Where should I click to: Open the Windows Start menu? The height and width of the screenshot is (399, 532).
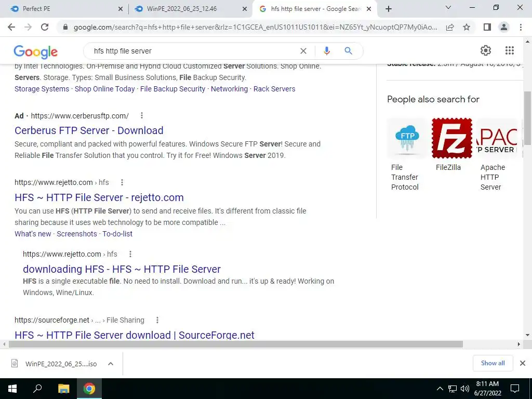pyautogui.click(x=12, y=389)
